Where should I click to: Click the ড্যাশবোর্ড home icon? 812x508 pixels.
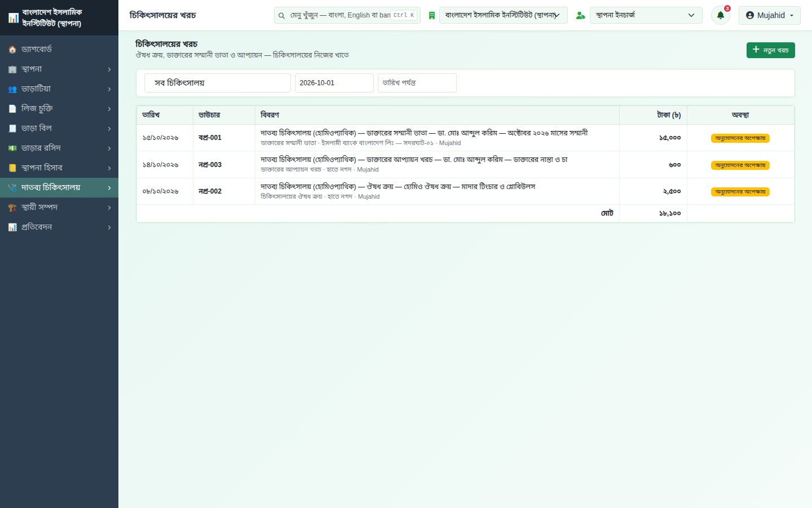pos(12,50)
